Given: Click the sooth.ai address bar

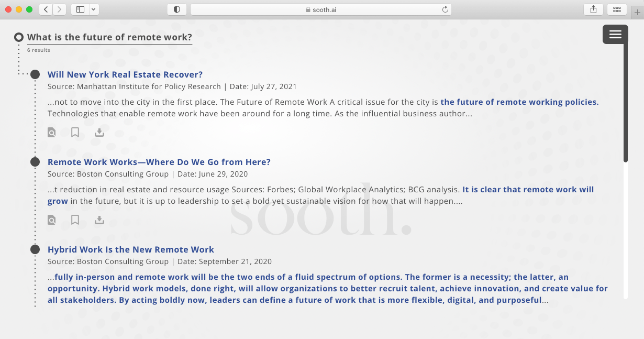Looking at the screenshot, I should [321, 9].
